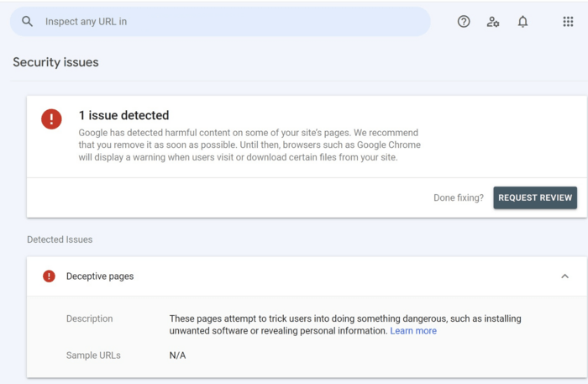
Task: Open the 'Learn more' link
Action: (413, 331)
